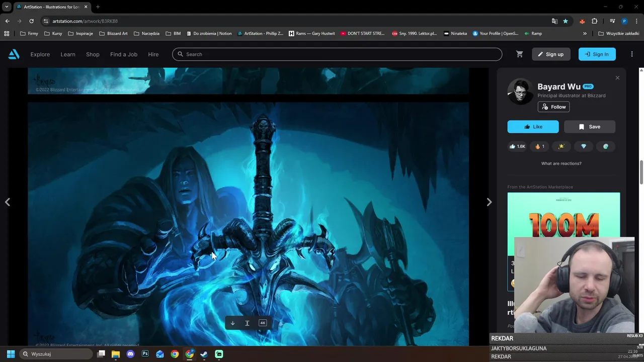Click the thumbs-up 1.6K reaction count

(517, 146)
